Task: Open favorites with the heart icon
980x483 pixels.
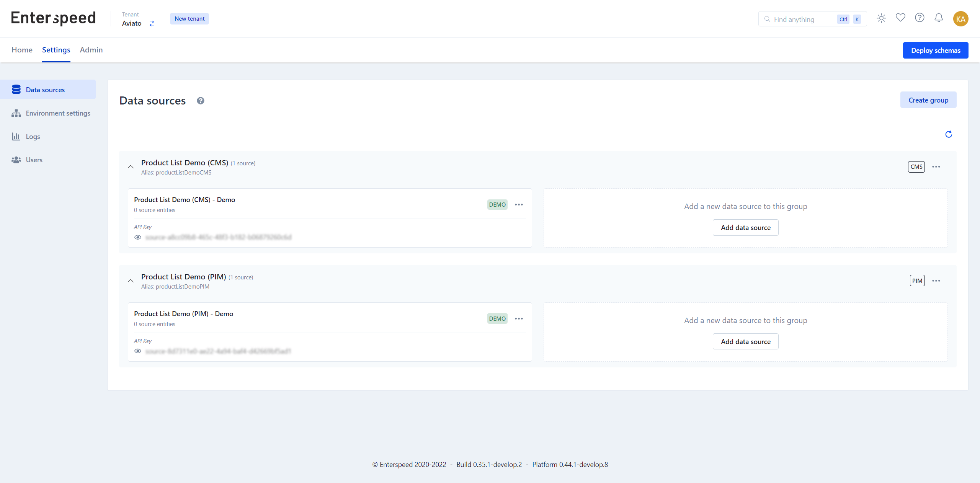Action: pyautogui.click(x=900, y=18)
